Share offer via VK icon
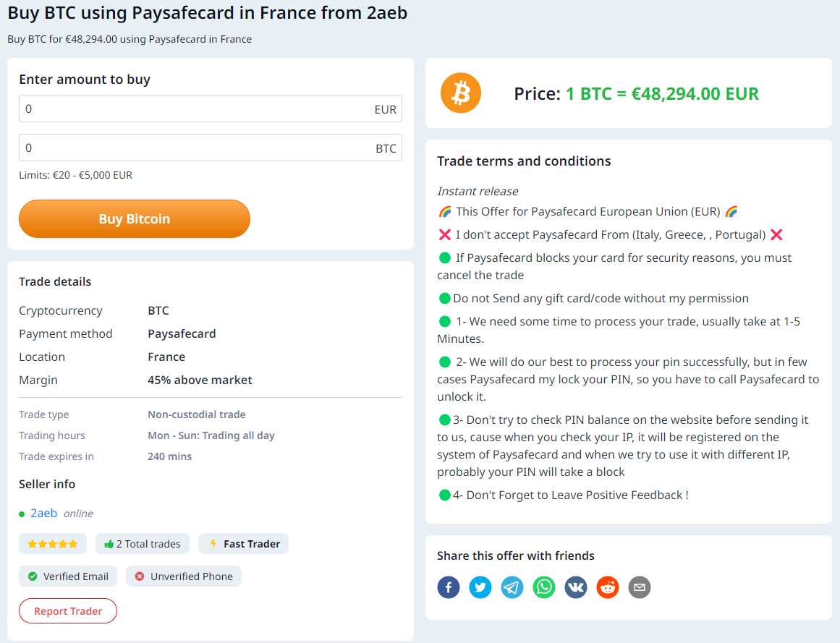840x643 pixels. (x=576, y=587)
